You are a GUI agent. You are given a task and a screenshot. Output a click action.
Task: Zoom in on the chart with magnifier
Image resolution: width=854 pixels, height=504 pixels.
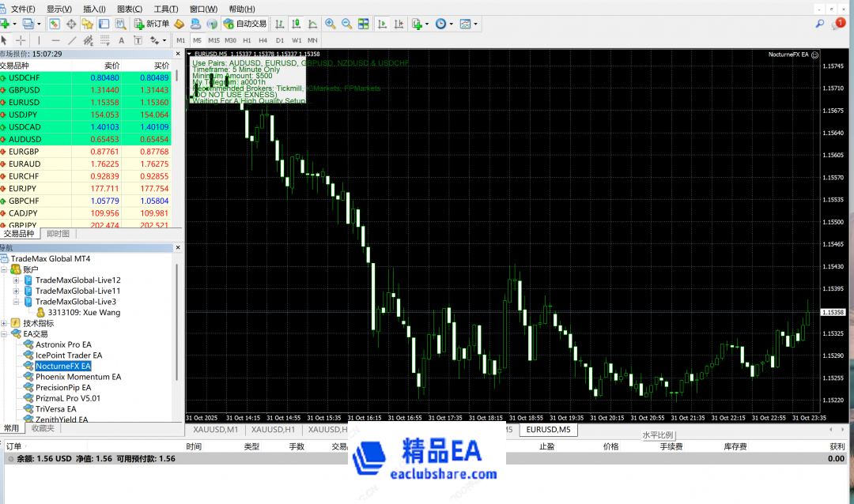330,24
